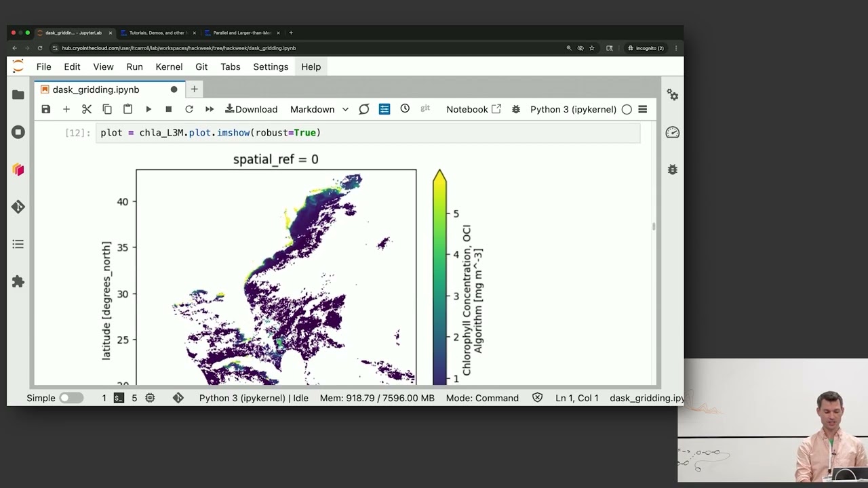Click the shield trust icon in status bar
This screenshot has width=868, height=488.
(537, 398)
